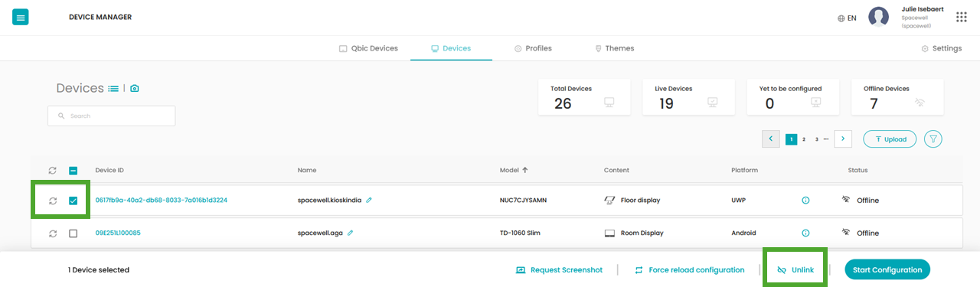Image resolution: width=980 pixels, height=287 pixels.
Task: Open the Themes tab
Action: [614, 48]
